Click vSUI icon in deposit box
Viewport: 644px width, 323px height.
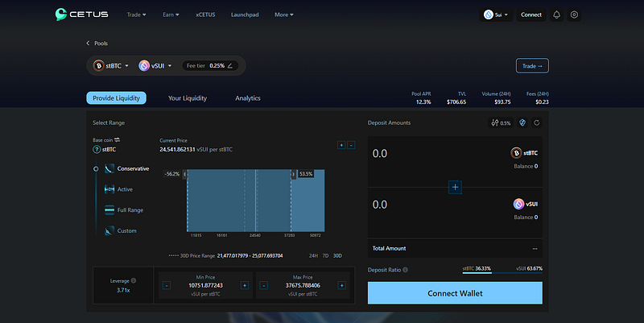click(x=518, y=204)
